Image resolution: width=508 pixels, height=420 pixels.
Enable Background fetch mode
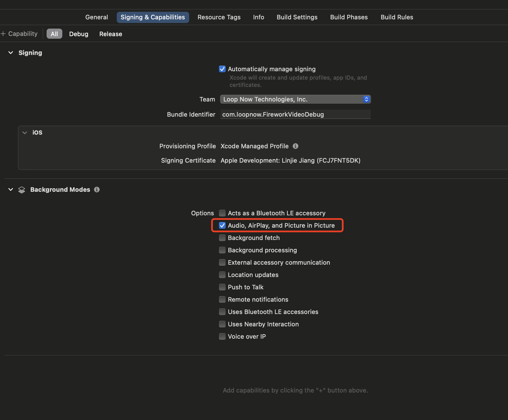(222, 238)
